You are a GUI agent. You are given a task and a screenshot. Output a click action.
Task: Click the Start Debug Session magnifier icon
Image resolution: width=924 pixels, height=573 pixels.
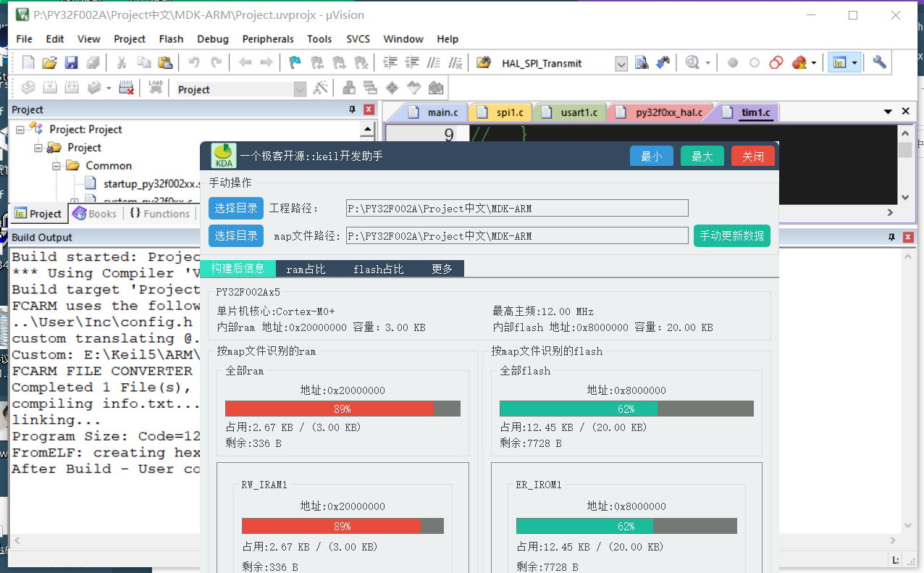click(692, 63)
